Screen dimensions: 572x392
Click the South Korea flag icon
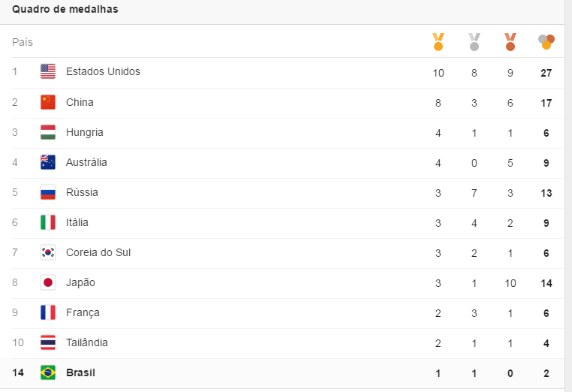click(x=48, y=252)
